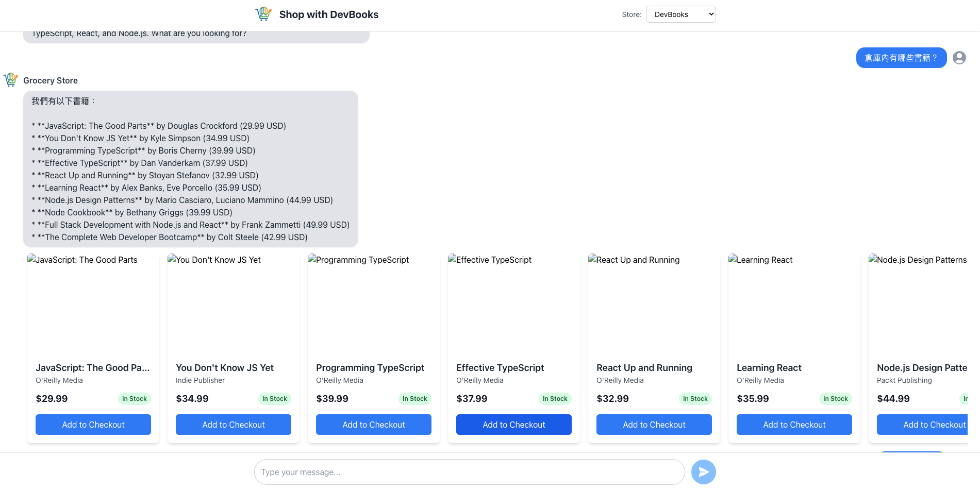Add Effective TypeScript to checkout
The width and height of the screenshot is (980, 490).
point(514,425)
